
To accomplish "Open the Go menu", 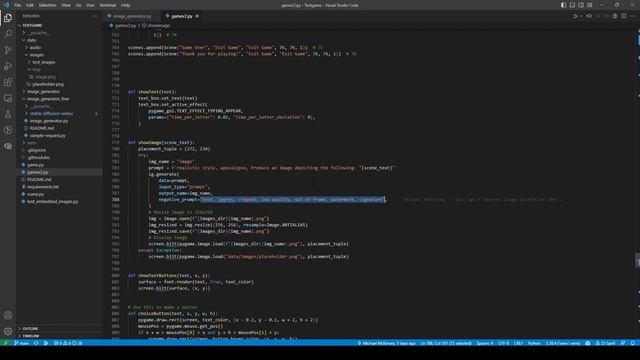I will [x=79, y=5].
